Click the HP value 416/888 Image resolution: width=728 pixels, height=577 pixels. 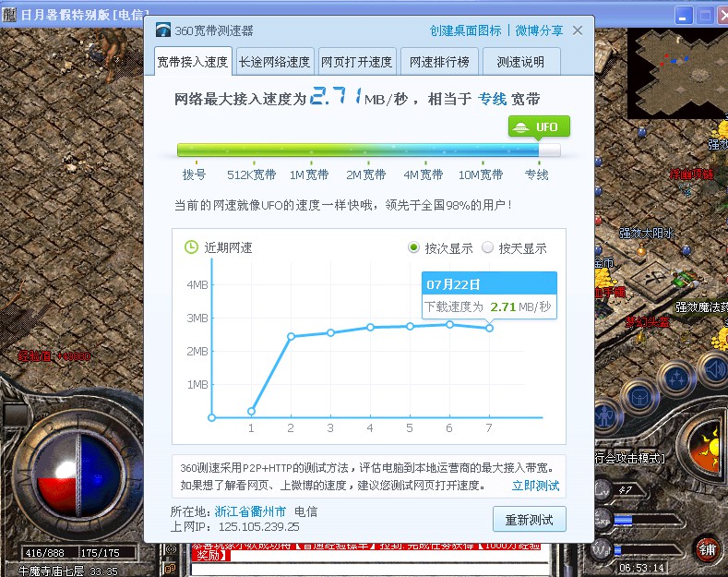point(44,553)
